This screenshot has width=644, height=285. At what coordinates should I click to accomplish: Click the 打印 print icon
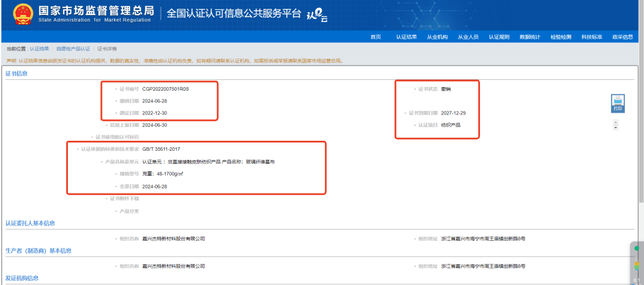pos(618,103)
